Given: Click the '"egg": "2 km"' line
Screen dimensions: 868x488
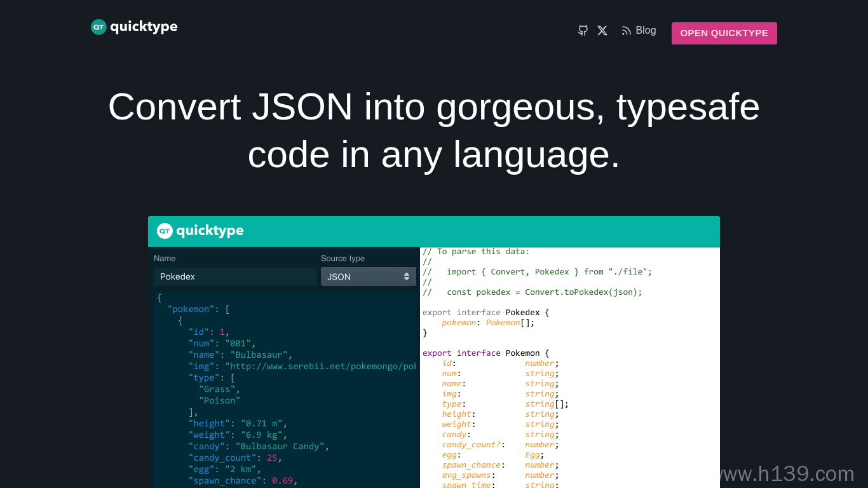Looking at the screenshot, I should 224,469.
